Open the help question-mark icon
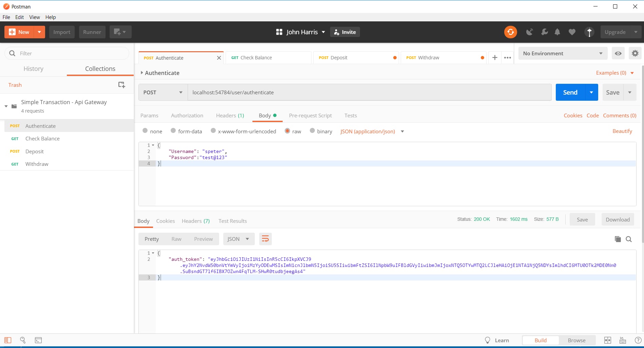This screenshot has width=644, height=348. 638,340
